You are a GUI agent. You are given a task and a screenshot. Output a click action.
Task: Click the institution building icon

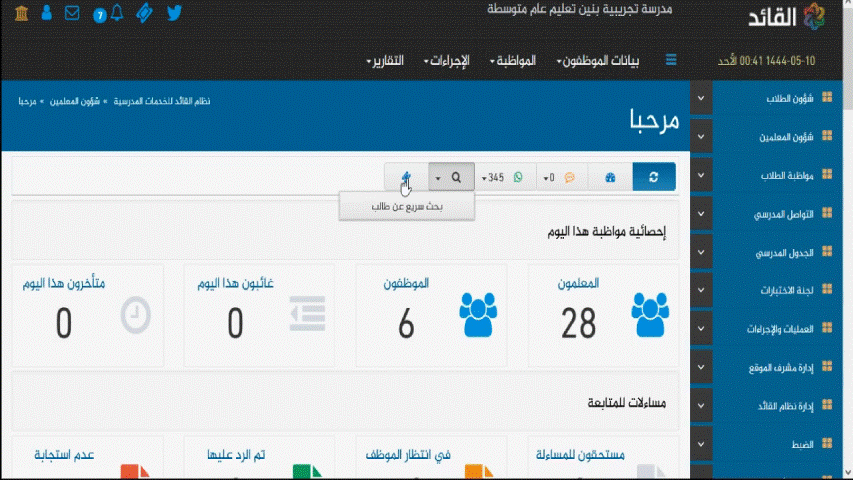(20, 14)
